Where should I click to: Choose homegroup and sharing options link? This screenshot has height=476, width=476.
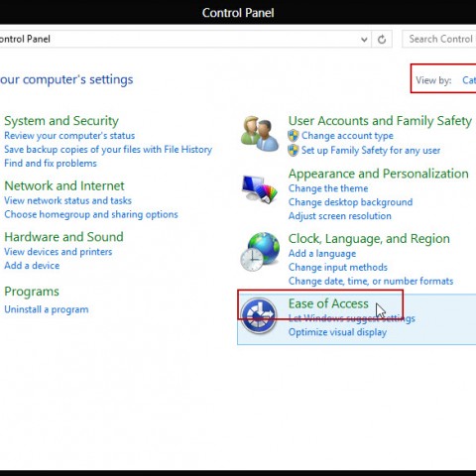[91, 214]
